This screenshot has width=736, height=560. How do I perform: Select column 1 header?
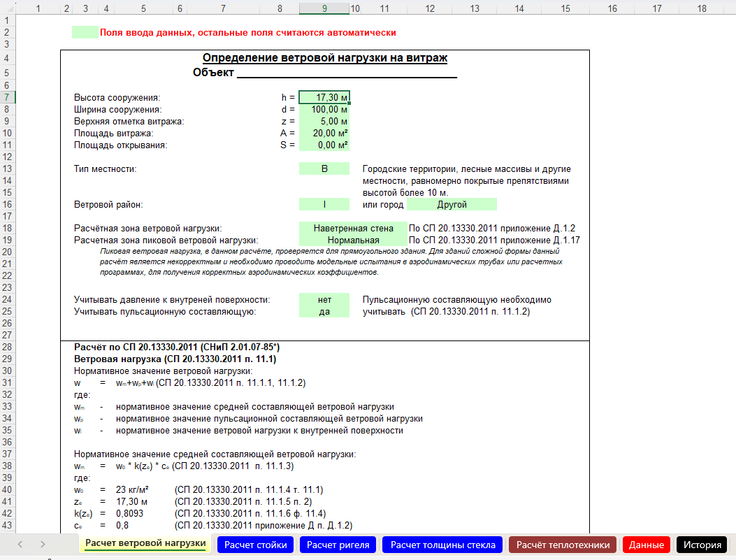coord(38,8)
